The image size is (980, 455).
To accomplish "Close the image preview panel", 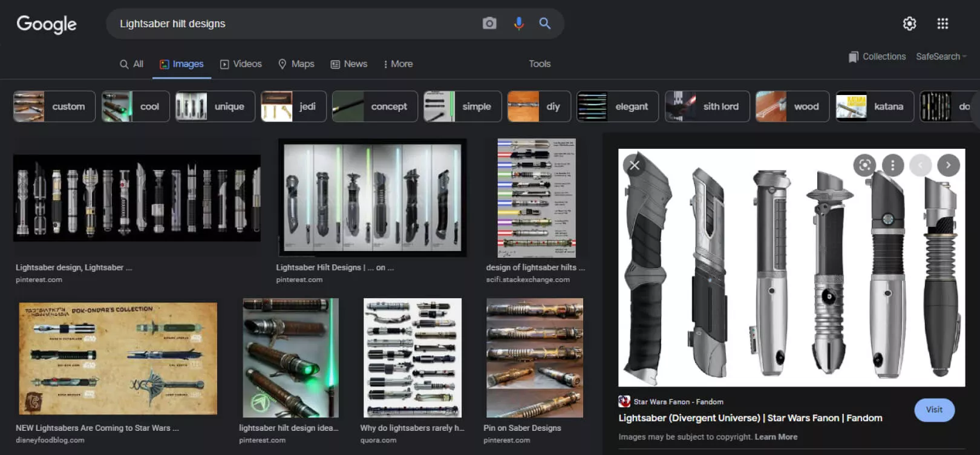I will [x=634, y=165].
